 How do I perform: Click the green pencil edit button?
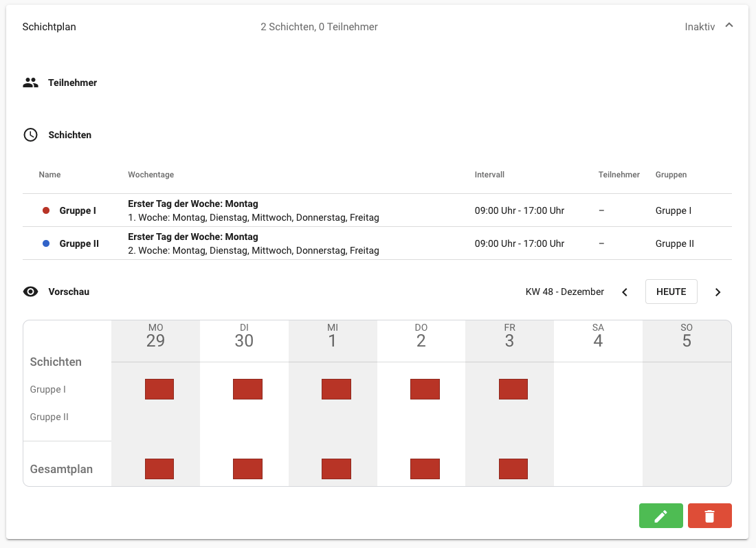click(660, 516)
